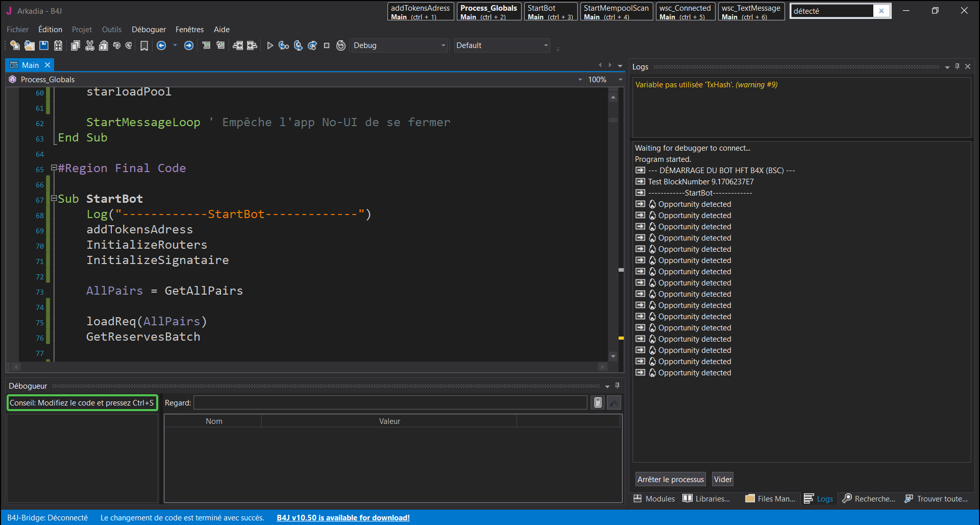980x525 pixels.
Task: Open the B4J v10.50 download link
Action: coord(343,518)
